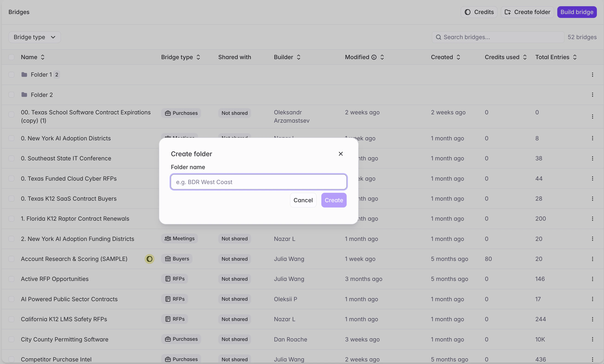Image resolution: width=604 pixels, height=364 pixels.
Task: Click RFPs tag on Active RFP Opportunities row
Action: point(174,279)
